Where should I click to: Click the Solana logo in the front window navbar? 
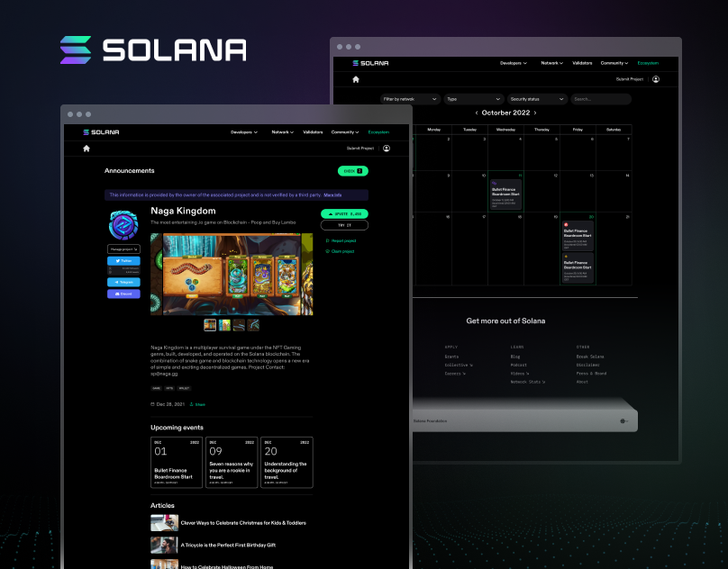(101, 132)
